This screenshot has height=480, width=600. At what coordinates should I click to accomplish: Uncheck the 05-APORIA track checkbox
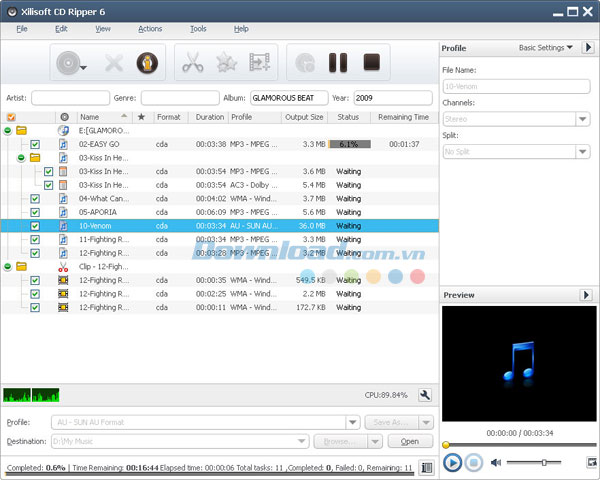pos(35,212)
